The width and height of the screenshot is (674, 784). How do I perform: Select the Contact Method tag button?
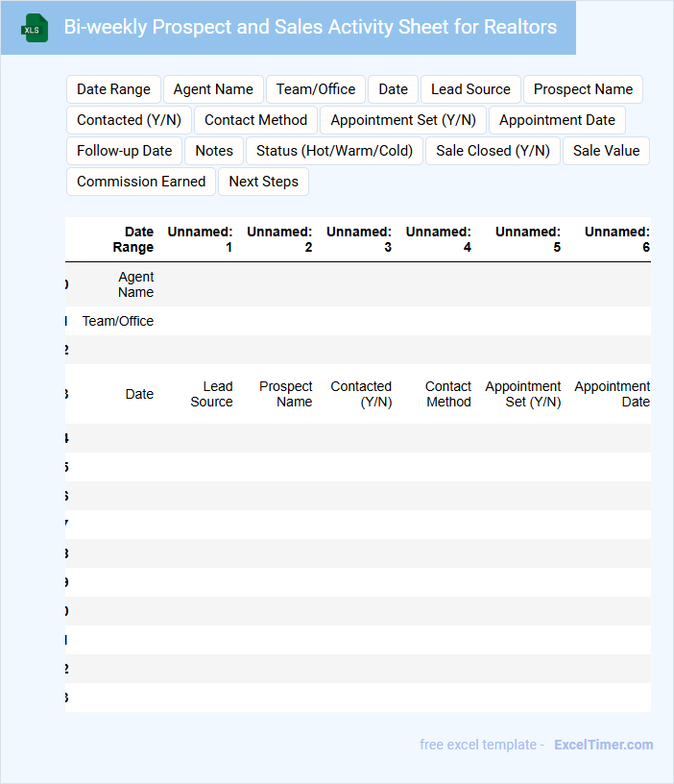coord(255,120)
